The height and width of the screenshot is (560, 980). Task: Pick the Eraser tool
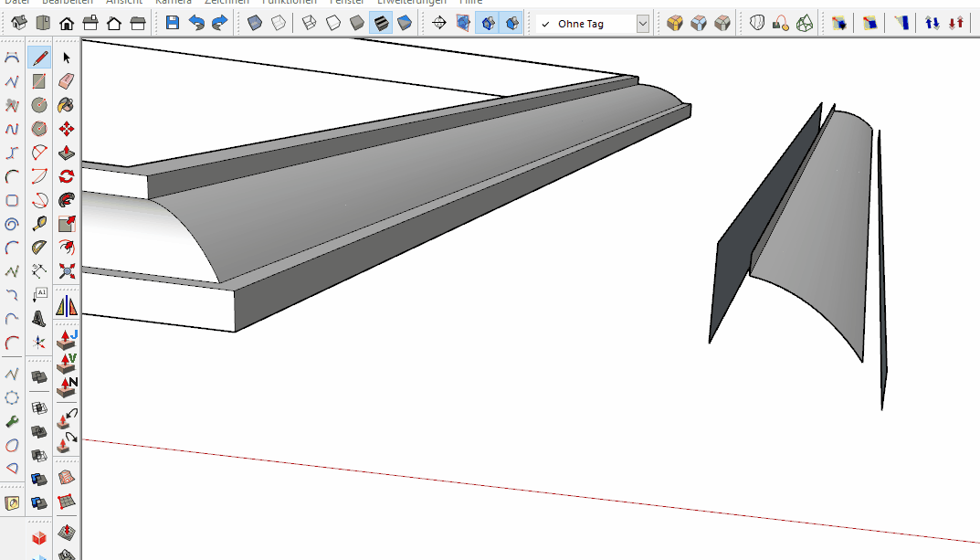(66, 82)
